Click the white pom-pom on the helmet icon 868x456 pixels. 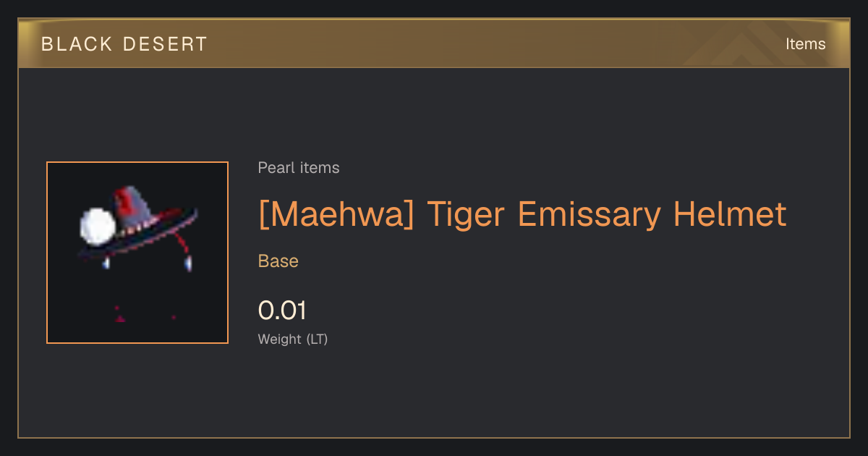pyautogui.click(x=96, y=225)
